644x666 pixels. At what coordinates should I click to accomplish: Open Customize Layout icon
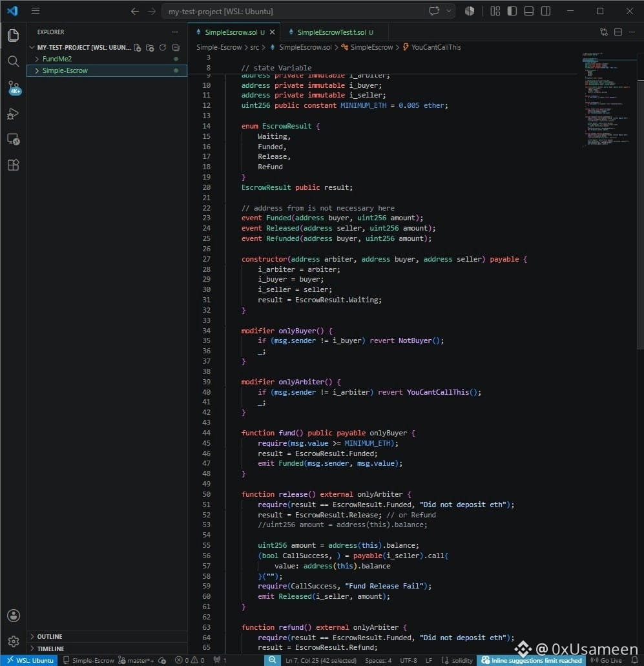click(495, 11)
